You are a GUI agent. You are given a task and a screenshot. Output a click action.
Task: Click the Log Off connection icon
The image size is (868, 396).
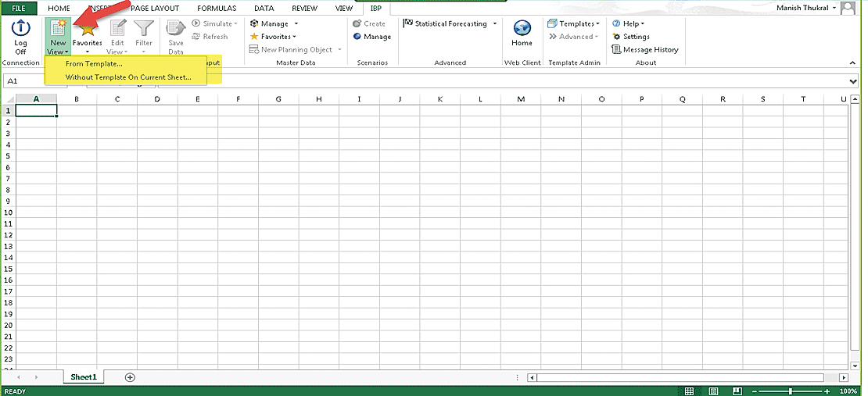click(x=20, y=27)
